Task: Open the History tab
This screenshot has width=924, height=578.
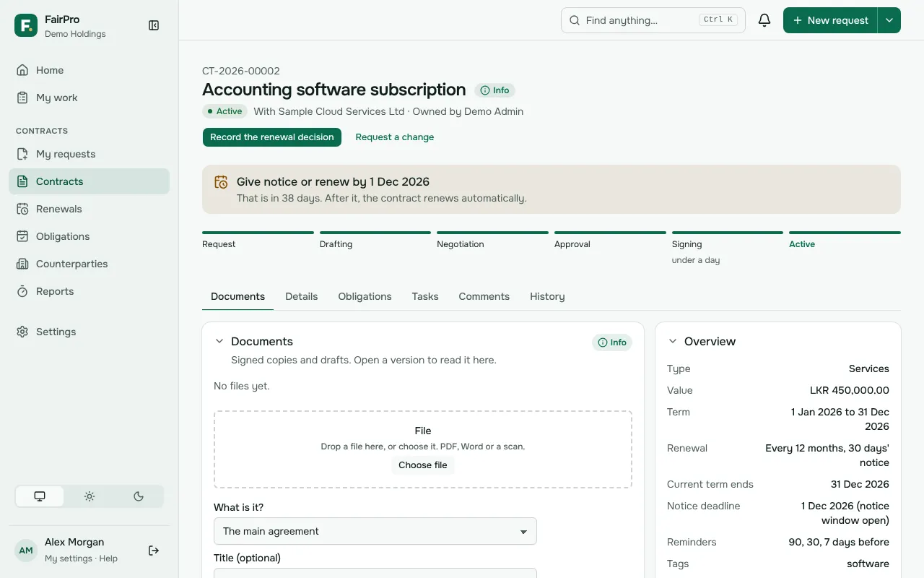Action: (547, 296)
